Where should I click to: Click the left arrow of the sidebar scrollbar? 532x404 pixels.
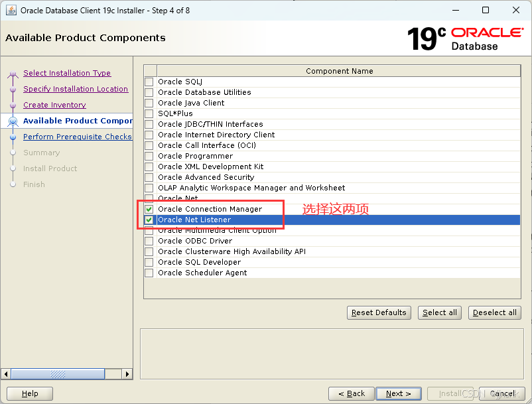[6, 374]
